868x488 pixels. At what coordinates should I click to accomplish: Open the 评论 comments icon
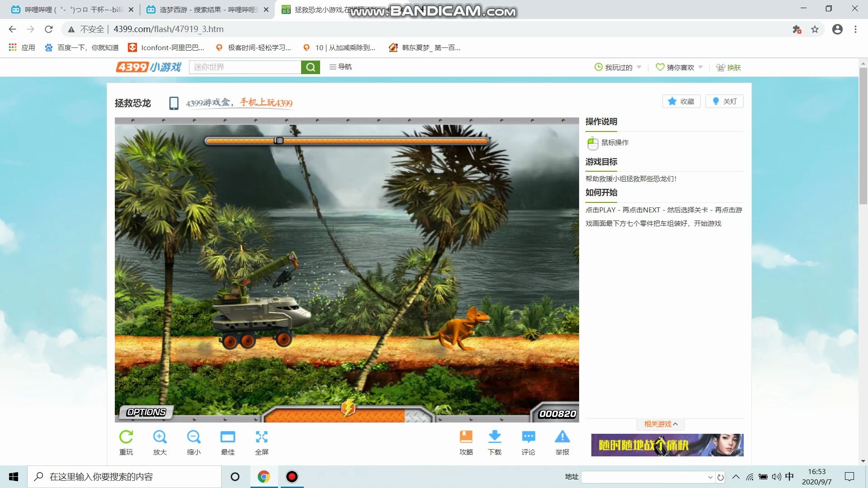pyautogui.click(x=528, y=436)
